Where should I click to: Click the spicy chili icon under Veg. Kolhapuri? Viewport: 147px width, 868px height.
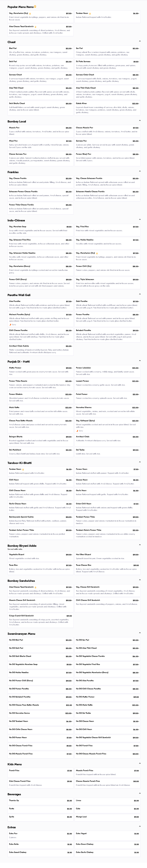click(77, 431)
